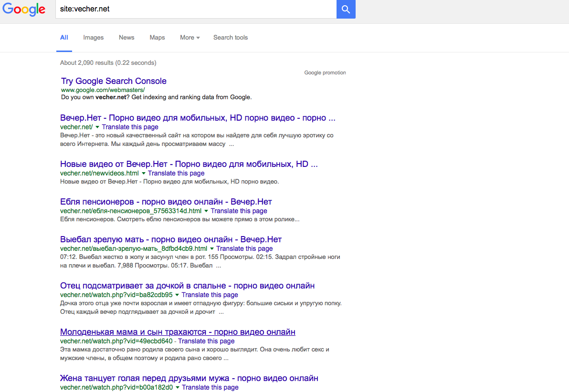Translate the vid=b00a182d0 result page
The width and height of the screenshot is (569, 392).
click(210, 387)
